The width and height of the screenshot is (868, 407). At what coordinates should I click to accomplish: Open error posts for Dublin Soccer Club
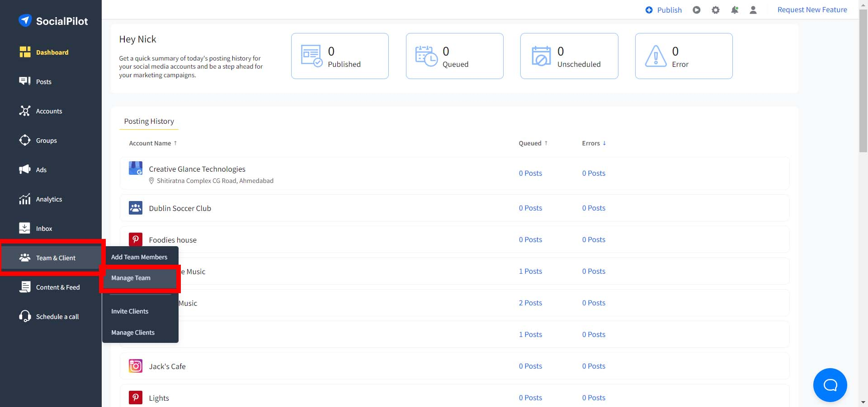(x=594, y=208)
